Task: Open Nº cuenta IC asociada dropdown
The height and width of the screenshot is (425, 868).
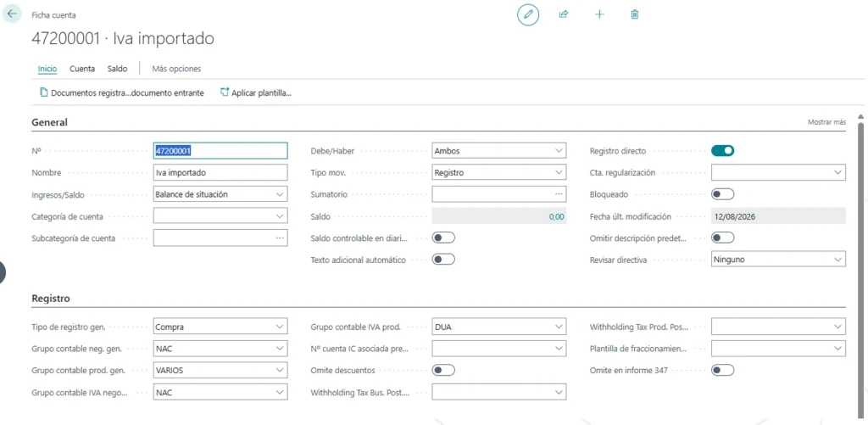Action: (x=559, y=349)
